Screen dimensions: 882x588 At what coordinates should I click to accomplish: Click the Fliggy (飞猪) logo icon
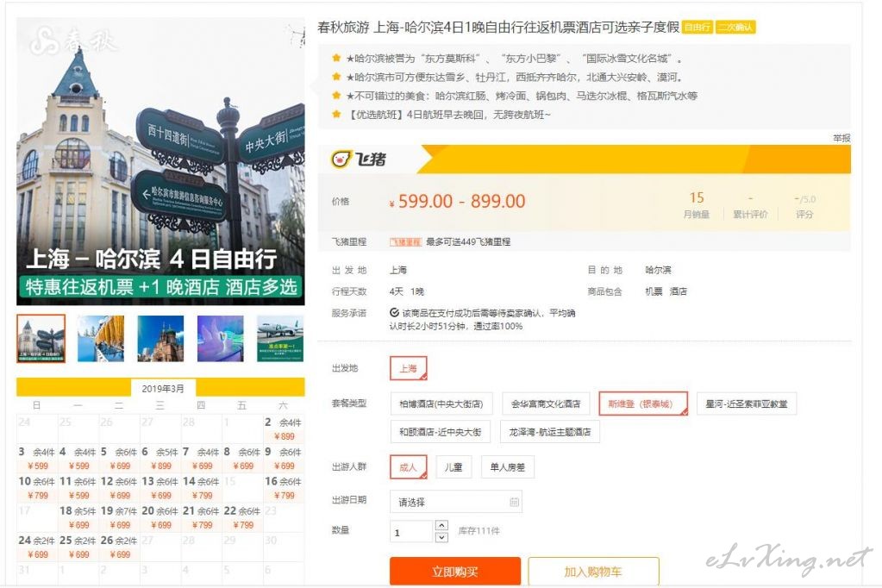pos(359,160)
